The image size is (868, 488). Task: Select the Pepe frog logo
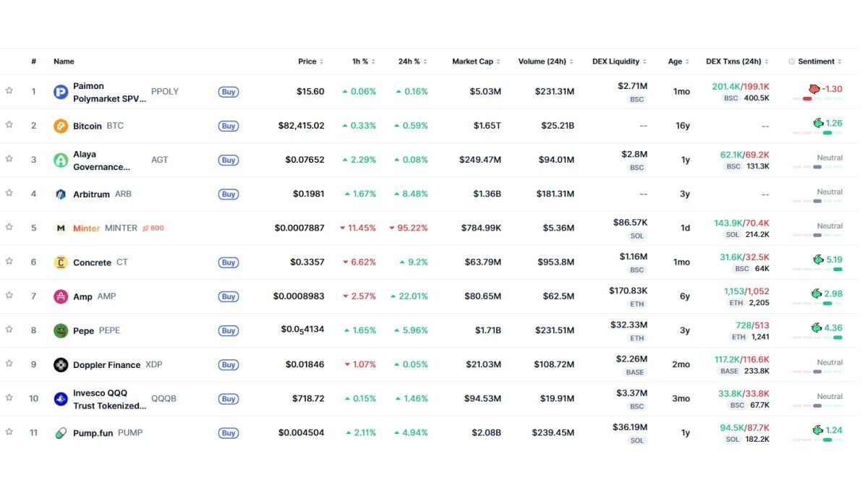tap(61, 330)
